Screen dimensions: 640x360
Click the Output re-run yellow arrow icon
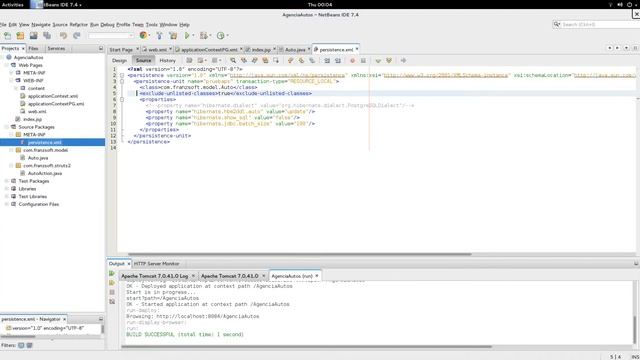[112, 283]
